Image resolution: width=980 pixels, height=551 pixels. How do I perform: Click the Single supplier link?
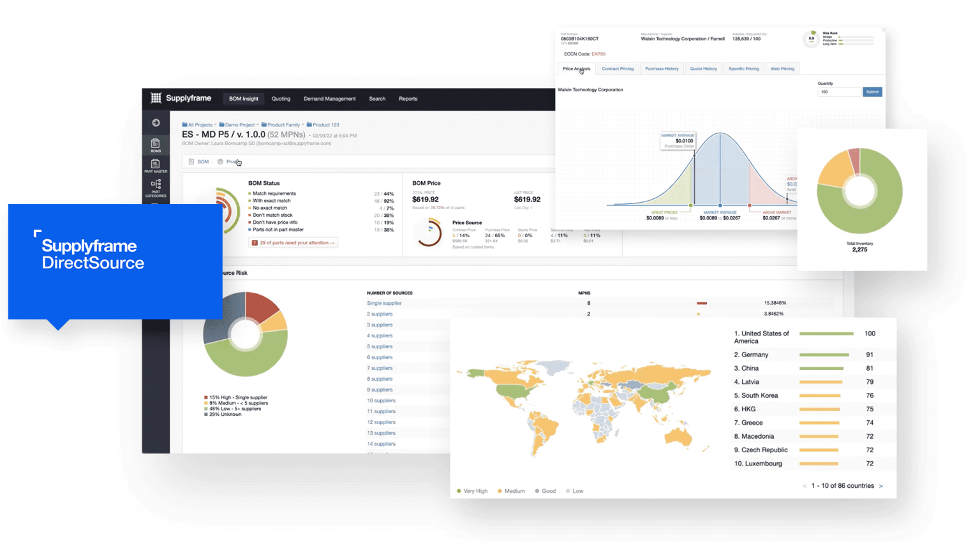(384, 304)
